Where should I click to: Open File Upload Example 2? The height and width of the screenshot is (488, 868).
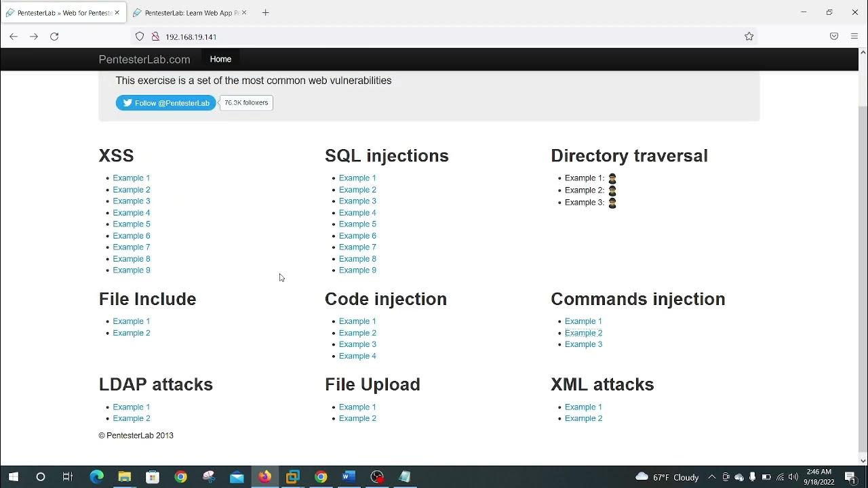(x=357, y=419)
